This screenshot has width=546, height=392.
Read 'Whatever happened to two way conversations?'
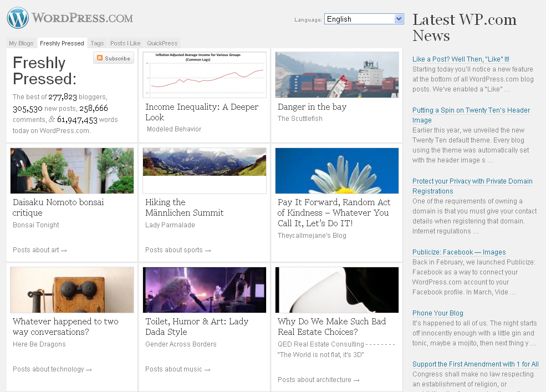pos(65,327)
